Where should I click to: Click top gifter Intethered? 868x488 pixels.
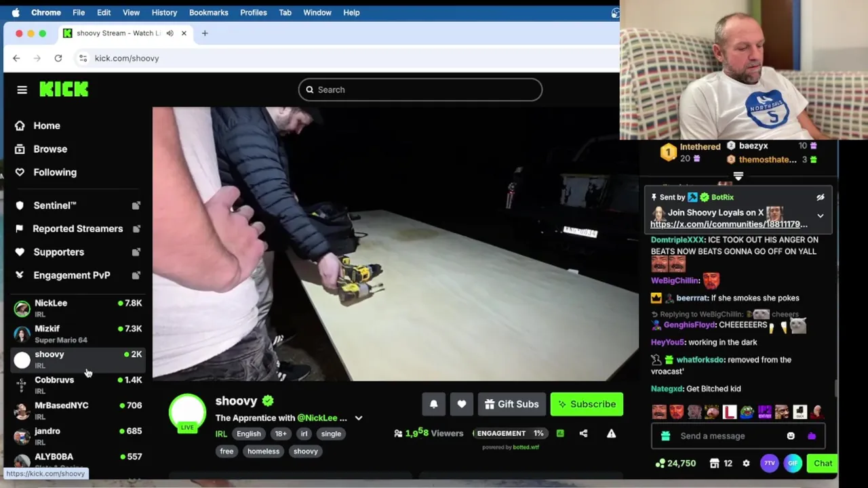[700, 147]
